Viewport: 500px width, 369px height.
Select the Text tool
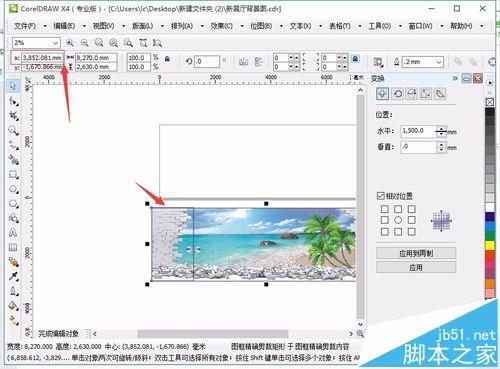[13, 232]
